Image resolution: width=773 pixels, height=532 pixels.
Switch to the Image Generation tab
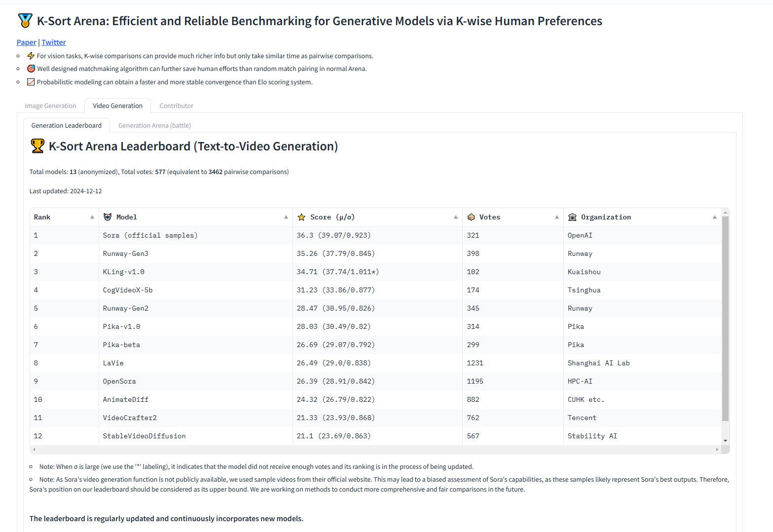[51, 106]
